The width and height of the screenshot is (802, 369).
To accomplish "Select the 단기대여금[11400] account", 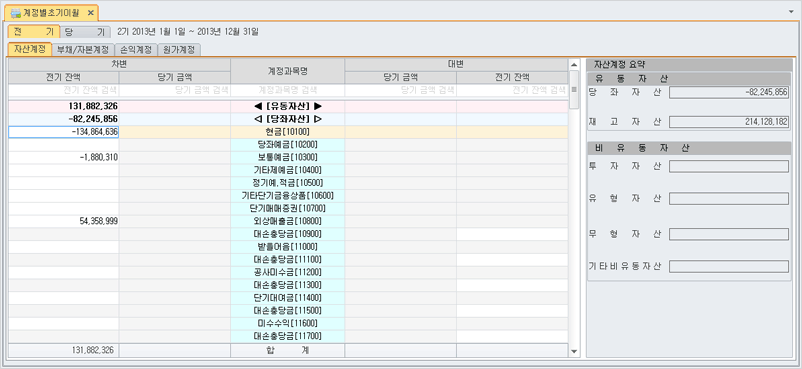I will 287,298.
